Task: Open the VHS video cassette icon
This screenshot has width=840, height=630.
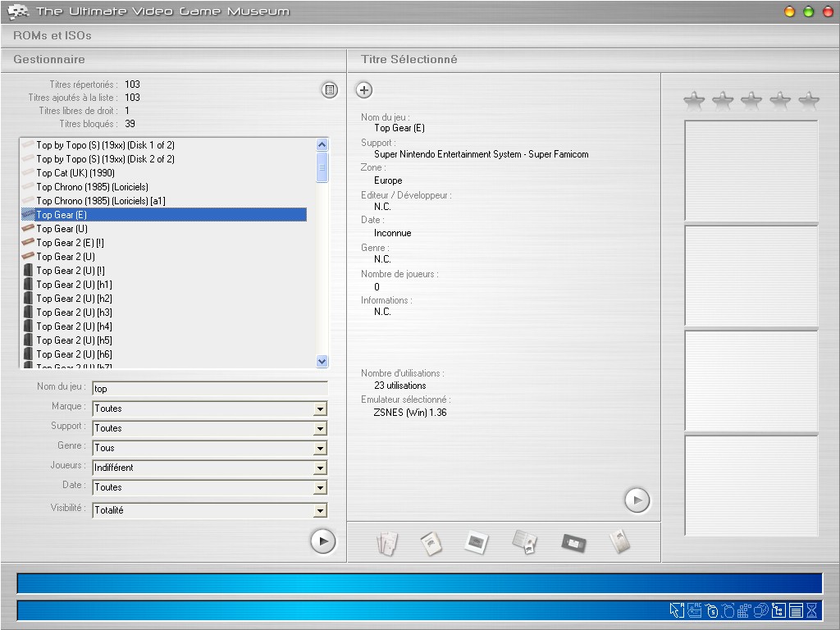Action: click(573, 543)
